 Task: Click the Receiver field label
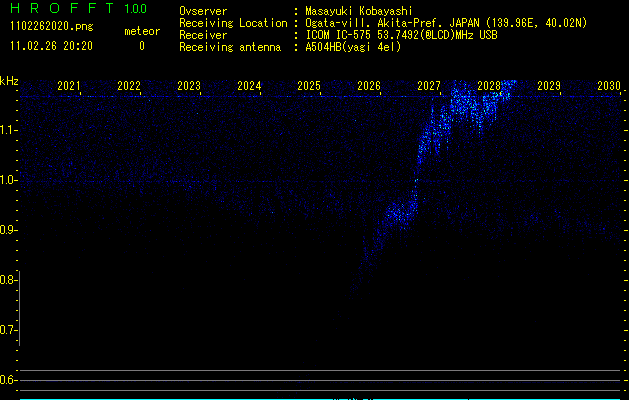tap(203, 35)
